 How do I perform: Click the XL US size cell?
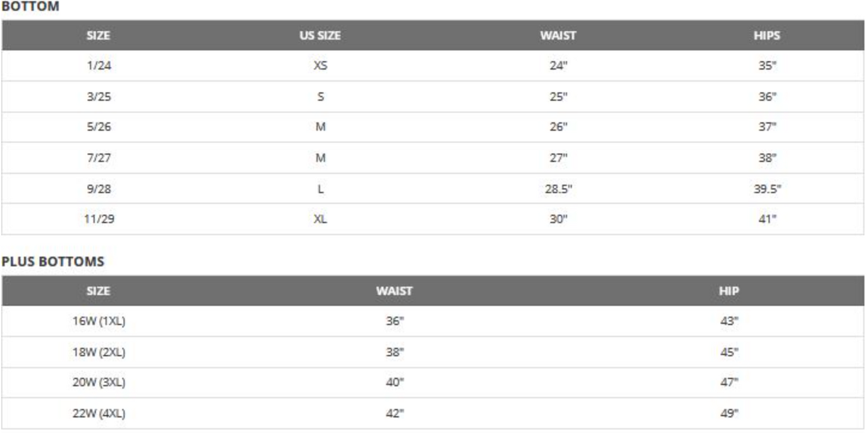(x=320, y=219)
